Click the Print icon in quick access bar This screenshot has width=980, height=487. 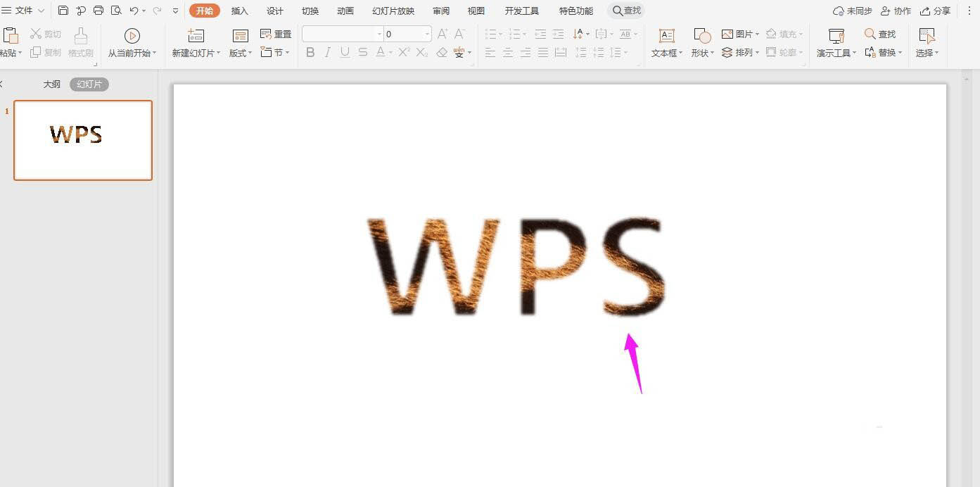pyautogui.click(x=98, y=11)
